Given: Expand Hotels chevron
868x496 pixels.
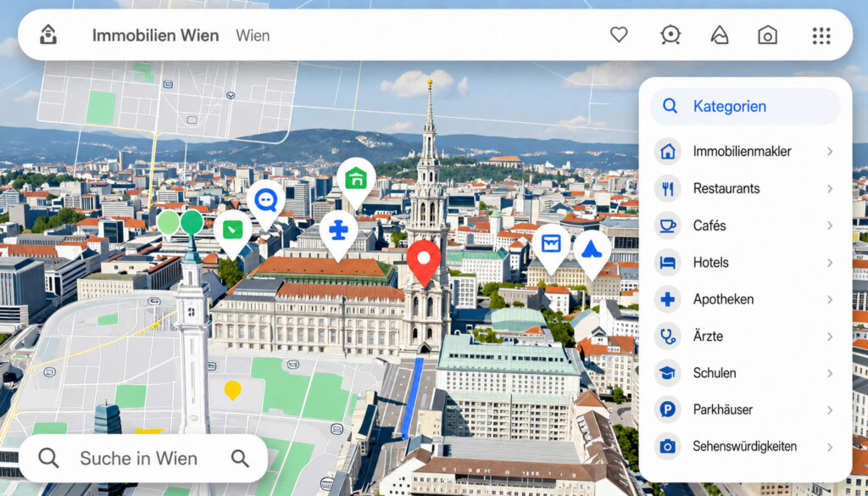Looking at the screenshot, I should (x=830, y=262).
